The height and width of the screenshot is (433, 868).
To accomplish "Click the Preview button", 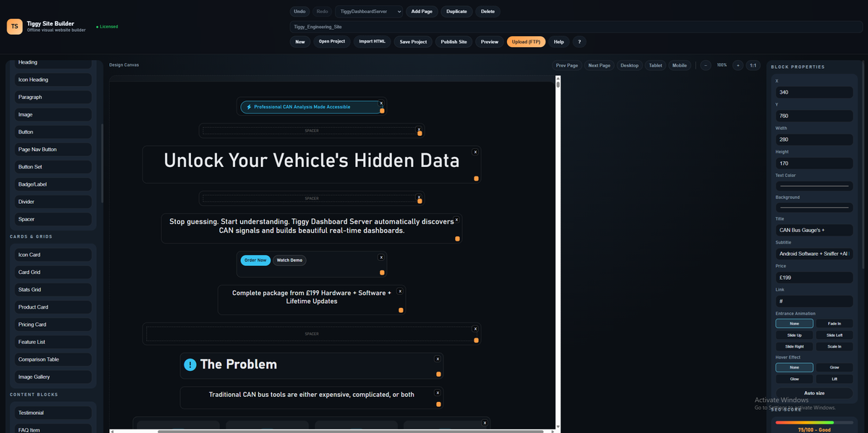I will pyautogui.click(x=490, y=42).
